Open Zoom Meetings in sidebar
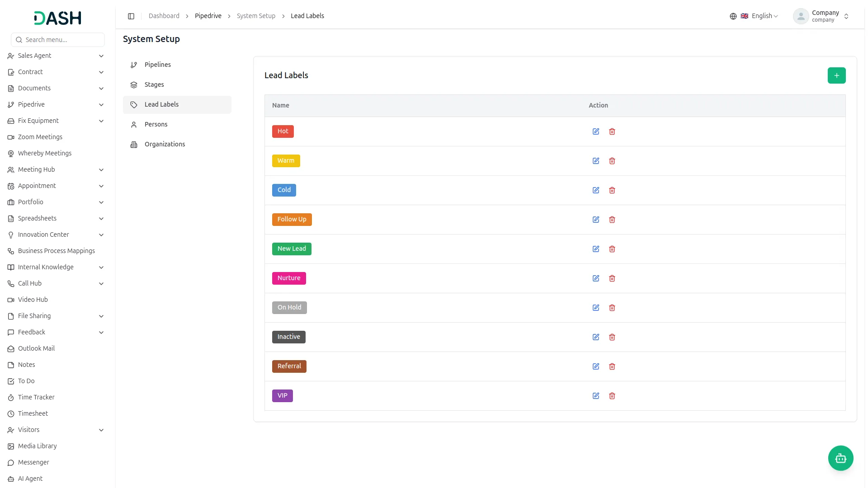Viewport: 868px width, 488px height. click(56, 137)
